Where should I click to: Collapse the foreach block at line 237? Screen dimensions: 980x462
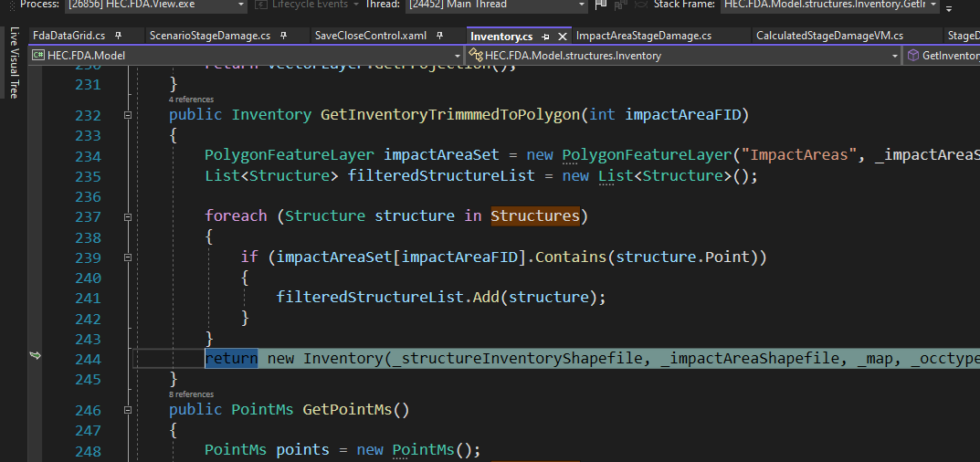click(128, 217)
